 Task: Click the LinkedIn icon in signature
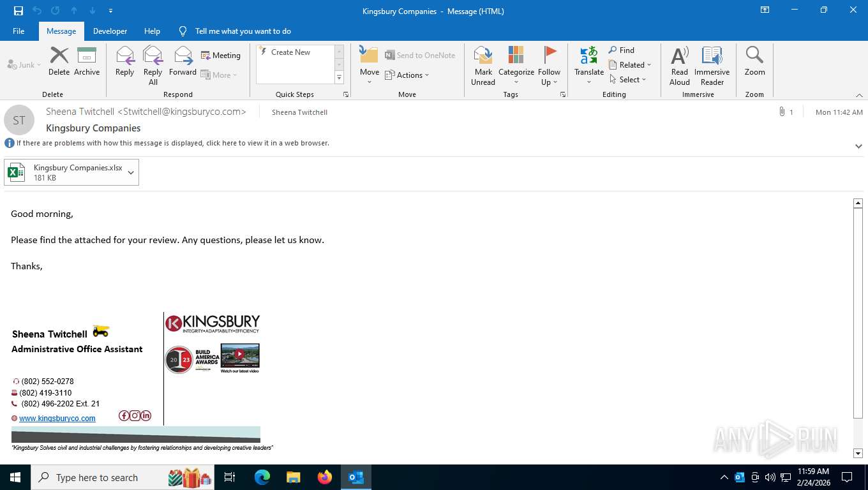pyautogui.click(x=146, y=416)
